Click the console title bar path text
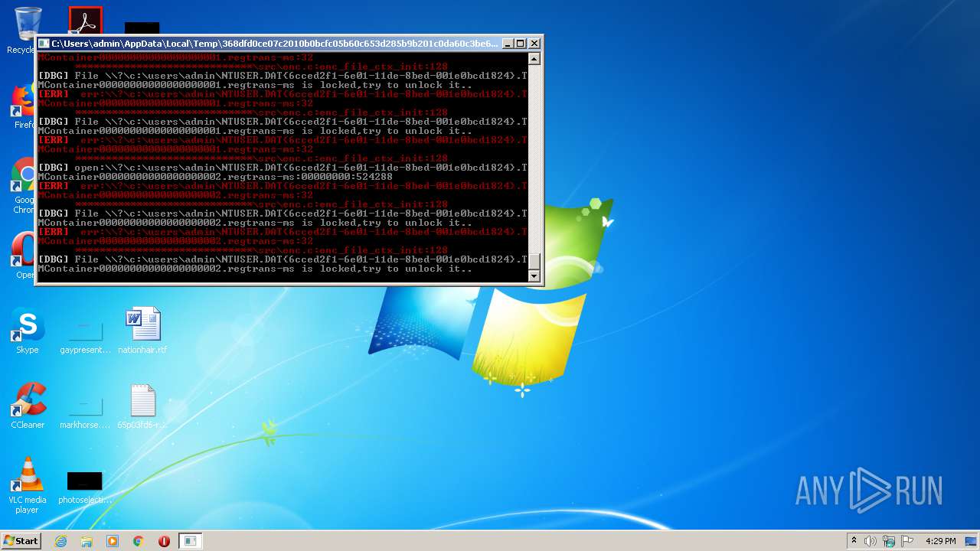 [274, 44]
